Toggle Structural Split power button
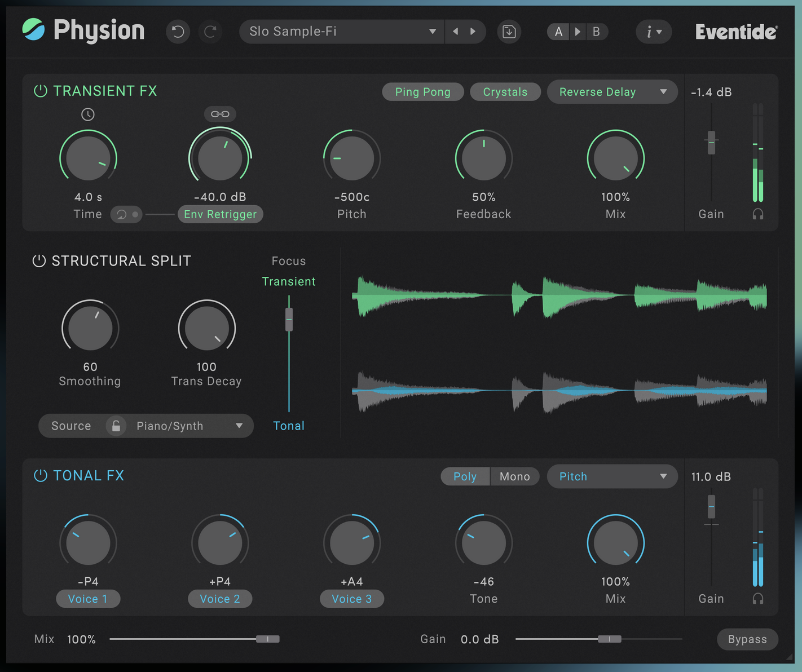The image size is (802, 672). pyautogui.click(x=39, y=261)
